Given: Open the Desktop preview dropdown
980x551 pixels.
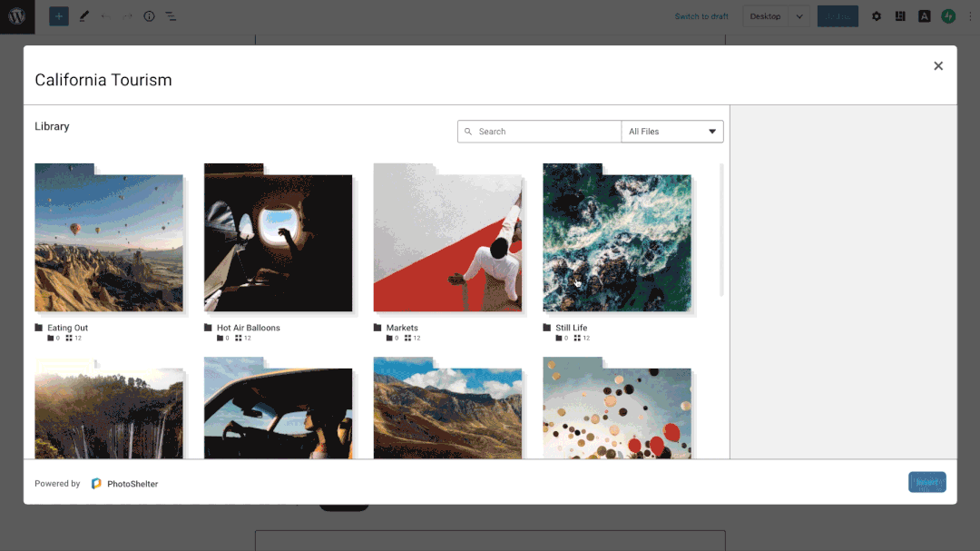Looking at the screenshot, I should (x=767, y=15).
